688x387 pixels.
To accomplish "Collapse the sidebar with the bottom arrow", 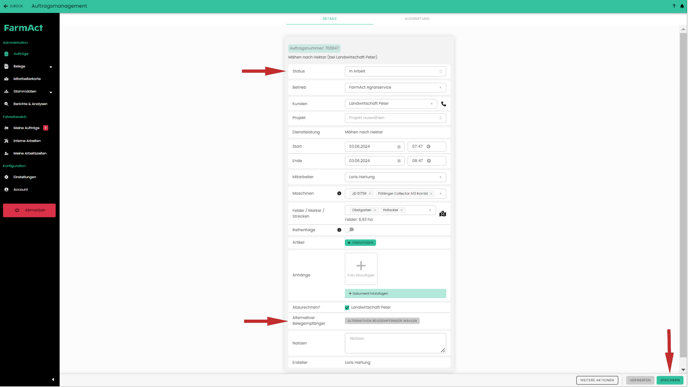I will point(53,380).
